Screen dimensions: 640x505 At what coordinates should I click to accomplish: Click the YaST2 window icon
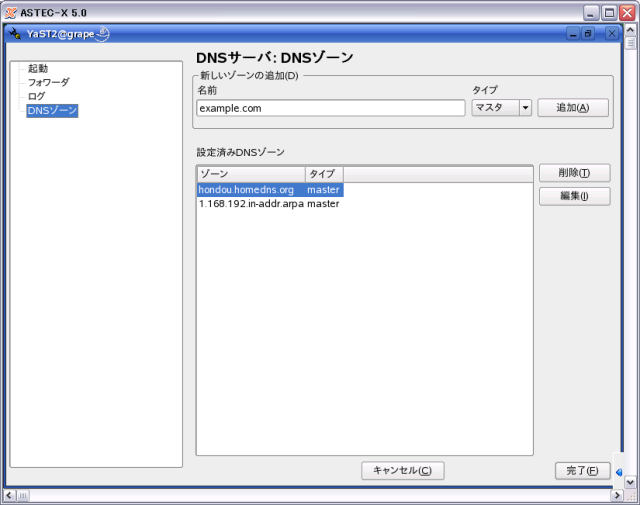[x=14, y=34]
